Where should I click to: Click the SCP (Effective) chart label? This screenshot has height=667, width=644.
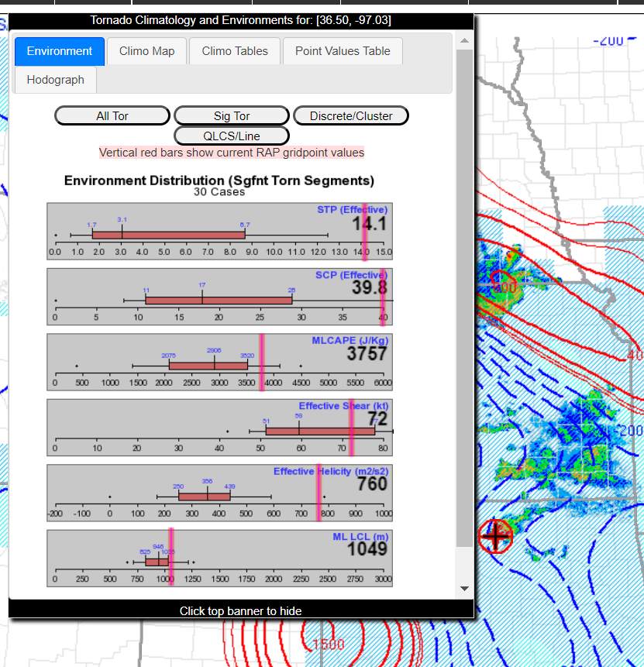(x=351, y=275)
